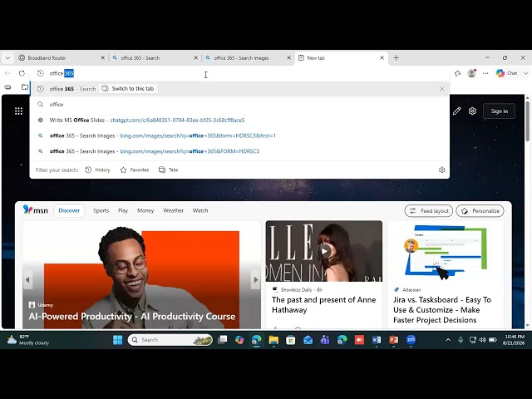Viewport: 532px width, 399px height.
Task: Close the office 365 - Search Images tab
Action: 288,58
